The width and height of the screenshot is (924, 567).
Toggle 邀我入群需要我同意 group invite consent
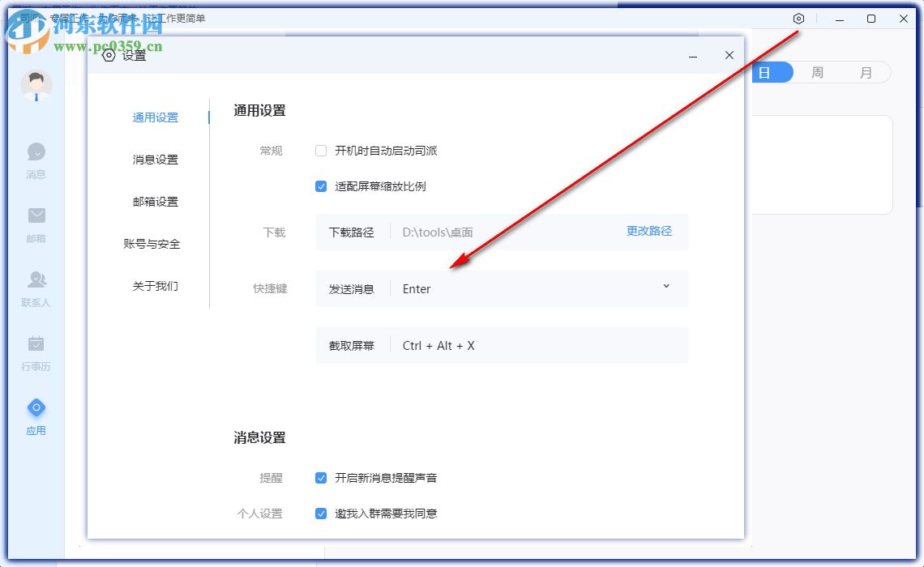[x=321, y=514]
